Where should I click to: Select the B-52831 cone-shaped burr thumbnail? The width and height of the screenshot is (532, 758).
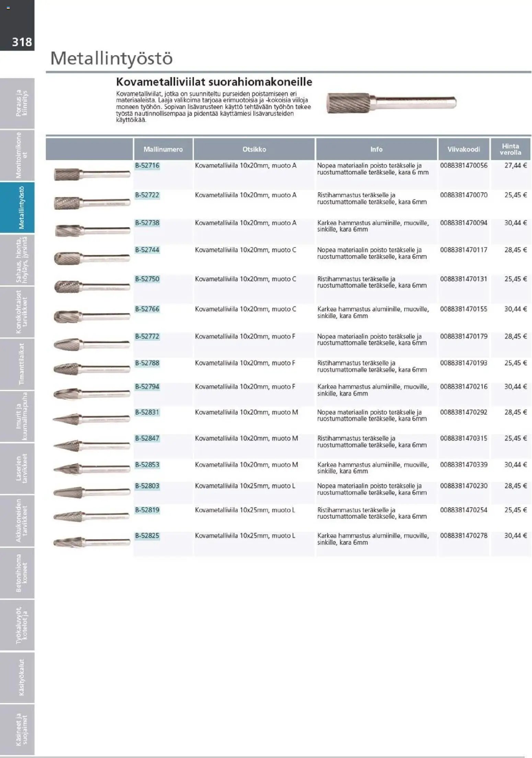click(x=91, y=419)
